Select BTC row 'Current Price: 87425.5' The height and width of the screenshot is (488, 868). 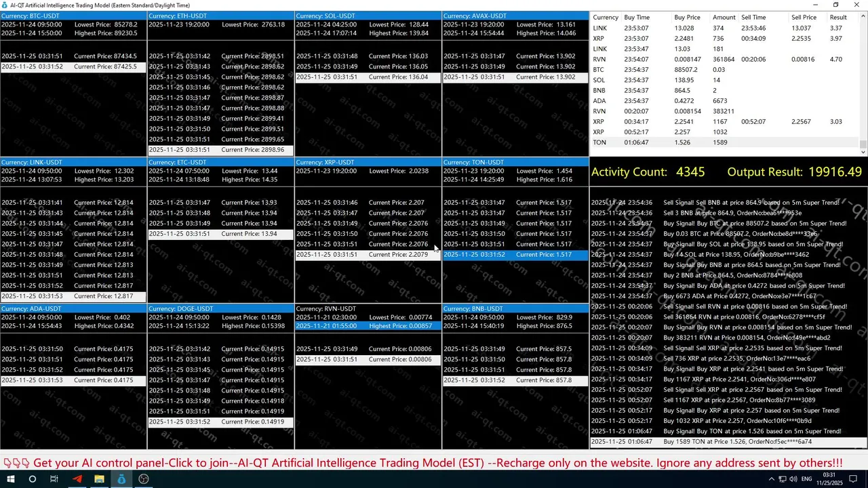tap(73, 66)
